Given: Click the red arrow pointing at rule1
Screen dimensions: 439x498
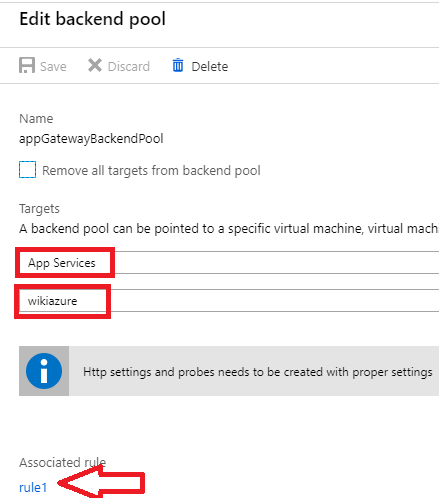Looking at the screenshot, I should [x=101, y=482].
